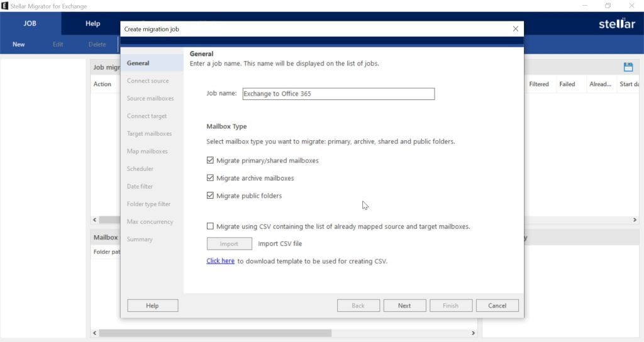Toggle Migrate archive mailboxes checkbox
Viewport: 644px width, 342px height.
210,178
